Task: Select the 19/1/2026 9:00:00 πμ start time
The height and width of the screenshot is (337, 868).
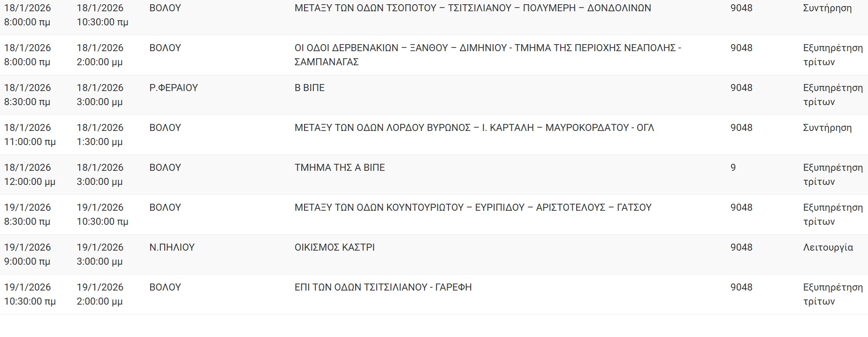Action: click(x=27, y=254)
